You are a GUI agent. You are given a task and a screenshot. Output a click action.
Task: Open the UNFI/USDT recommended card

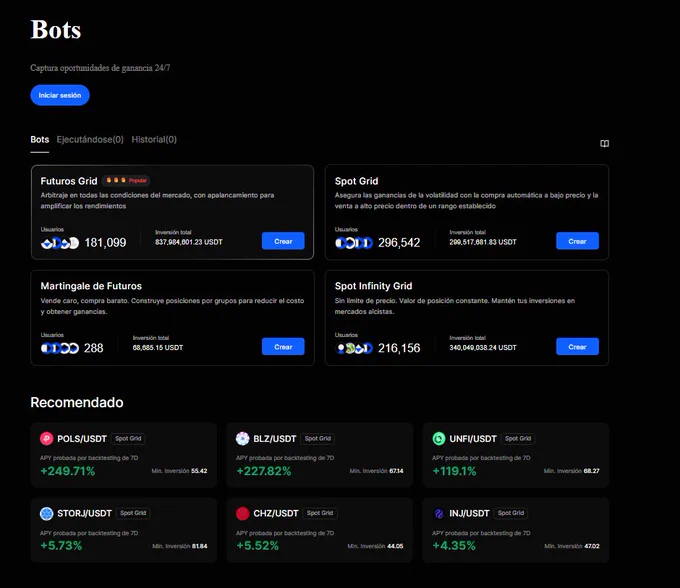[516, 455]
